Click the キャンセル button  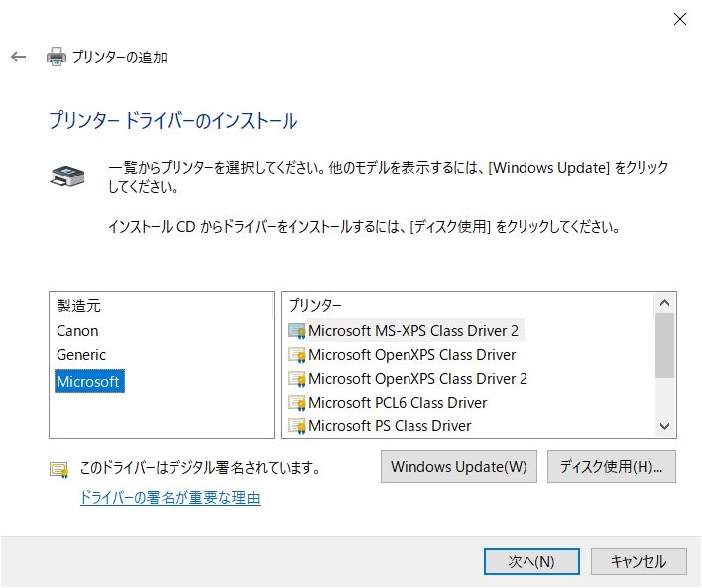(639, 561)
